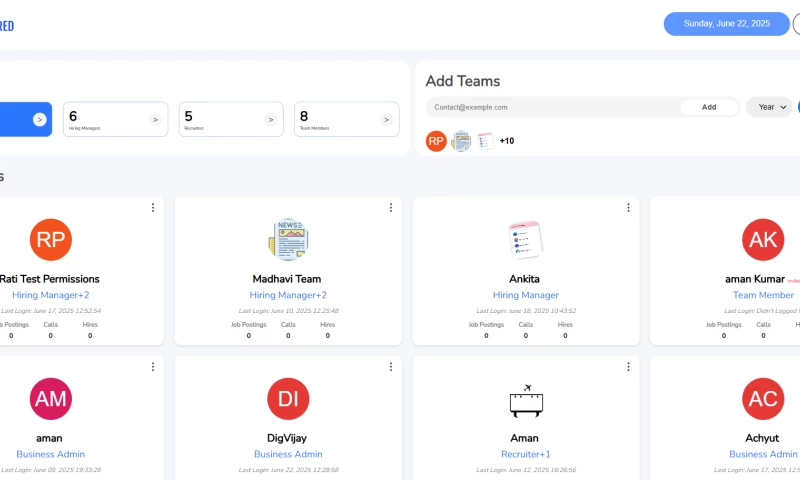Open three-dot menu on Madhavi Team card
The image size is (800, 480).
point(391,208)
